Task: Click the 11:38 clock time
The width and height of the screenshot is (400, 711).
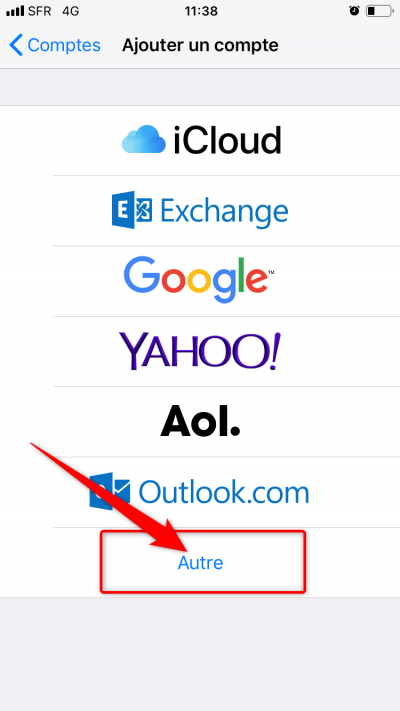Action: 200,11
